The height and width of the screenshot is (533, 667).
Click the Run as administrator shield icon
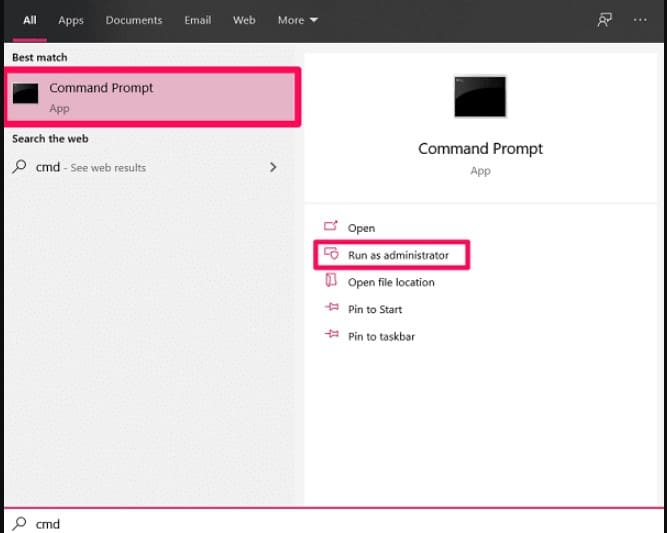[x=331, y=254]
